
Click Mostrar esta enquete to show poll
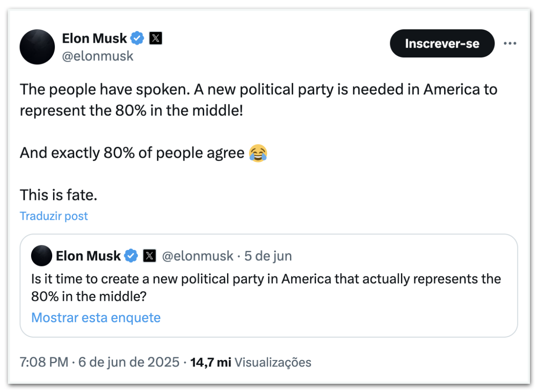[96, 318]
